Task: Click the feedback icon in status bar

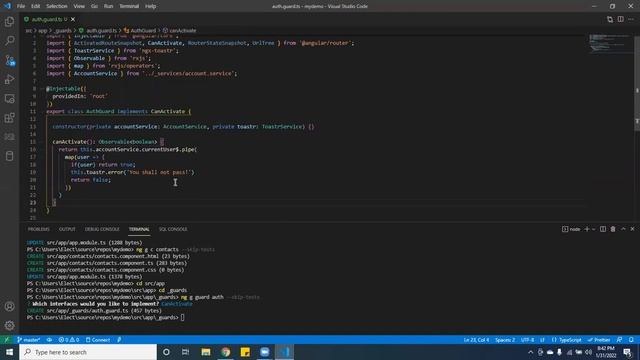Action: point(619,340)
